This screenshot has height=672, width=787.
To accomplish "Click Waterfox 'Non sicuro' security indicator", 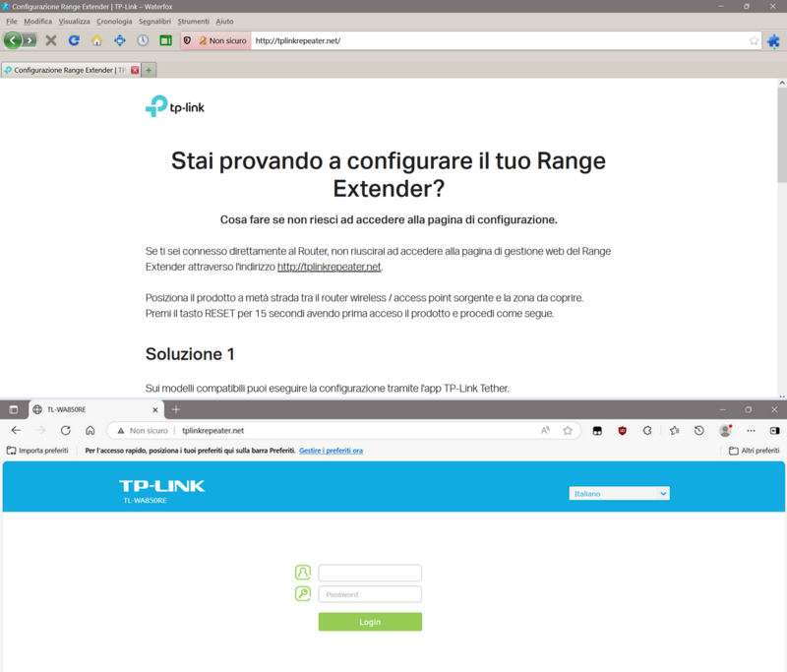I will point(222,40).
